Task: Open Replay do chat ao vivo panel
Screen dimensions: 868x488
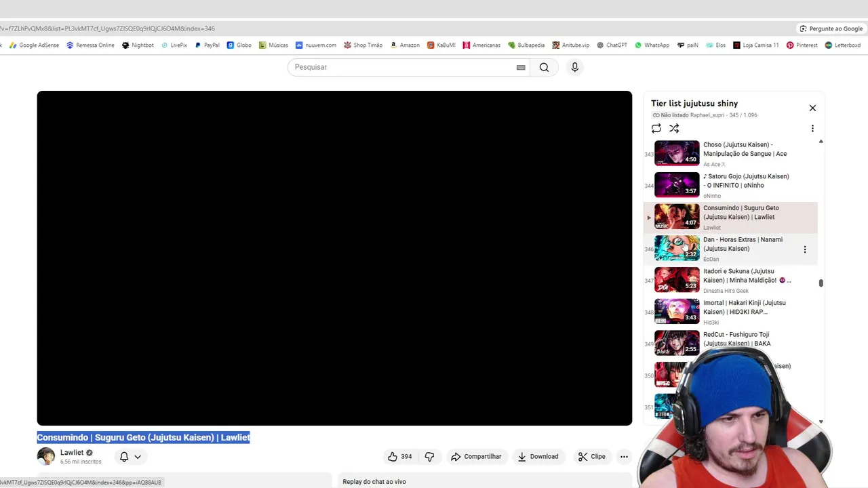Action: (x=485, y=481)
